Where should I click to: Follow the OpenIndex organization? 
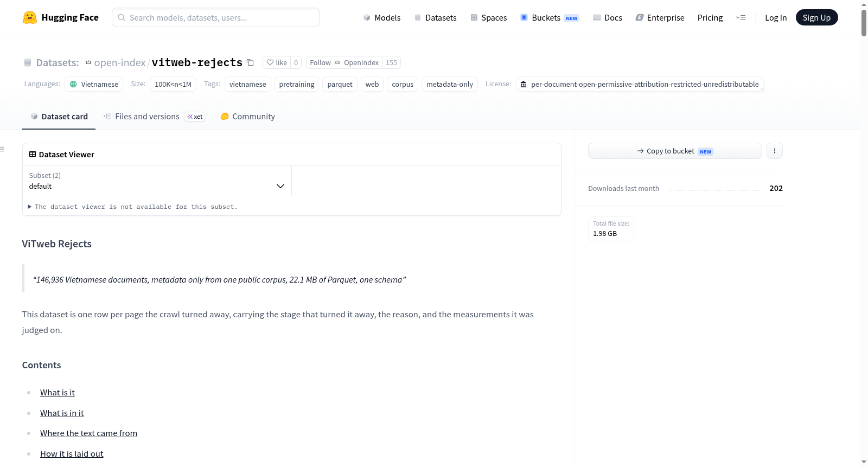pos(344,62)
